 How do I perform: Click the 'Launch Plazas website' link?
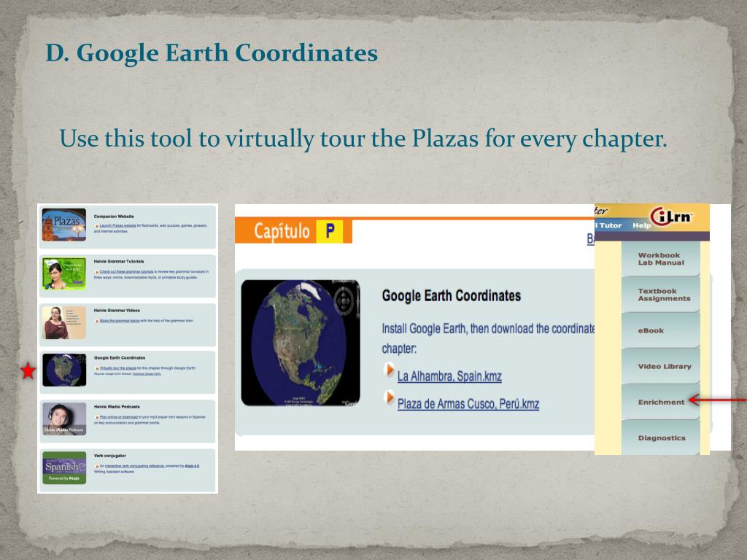click(x=117, y=226)
